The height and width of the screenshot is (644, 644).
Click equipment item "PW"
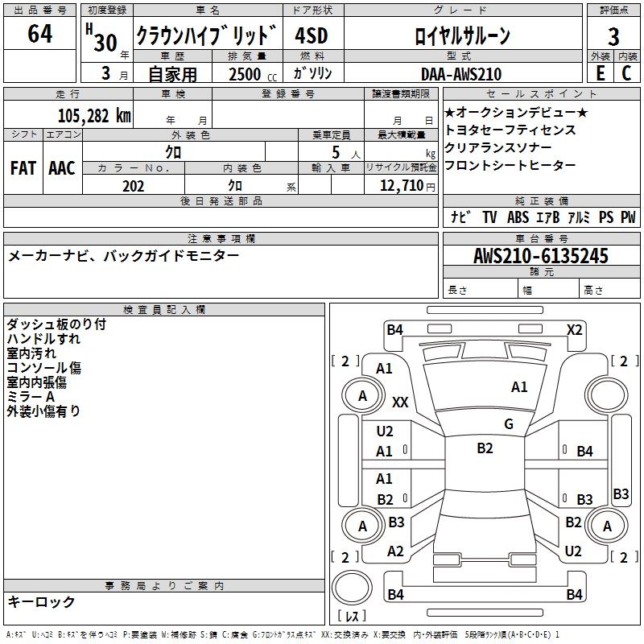click(x=628, y=217)
